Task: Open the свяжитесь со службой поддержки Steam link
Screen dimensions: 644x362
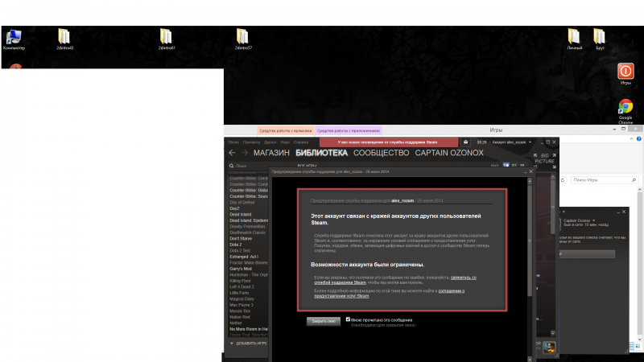Action: click(395, 280)
